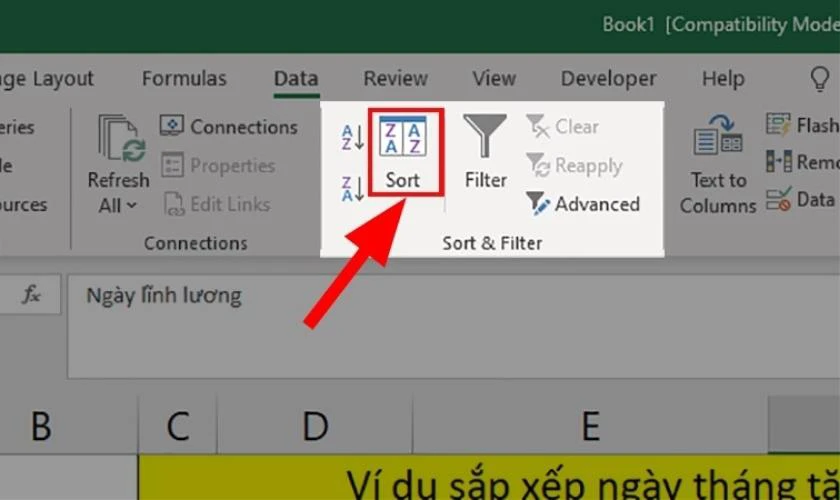Click the Advanced filter pencil funnel icon
The image size is (840, 500).
537,204
